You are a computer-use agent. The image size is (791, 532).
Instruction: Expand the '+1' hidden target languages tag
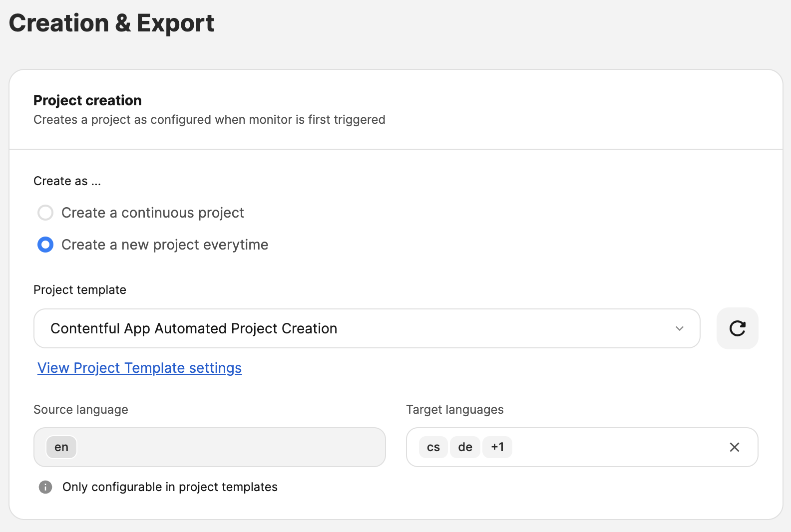(x=497, y=447)
